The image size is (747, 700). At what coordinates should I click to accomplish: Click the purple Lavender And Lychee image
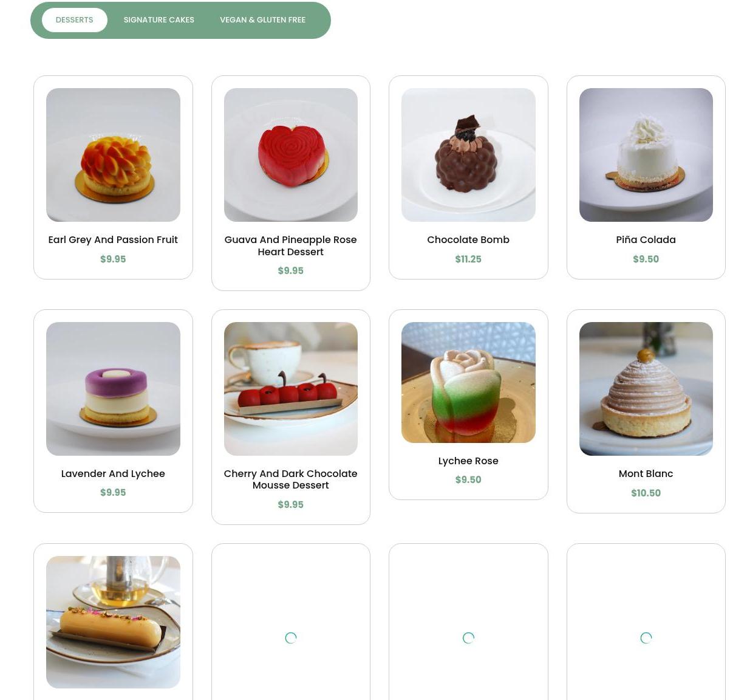113,389
